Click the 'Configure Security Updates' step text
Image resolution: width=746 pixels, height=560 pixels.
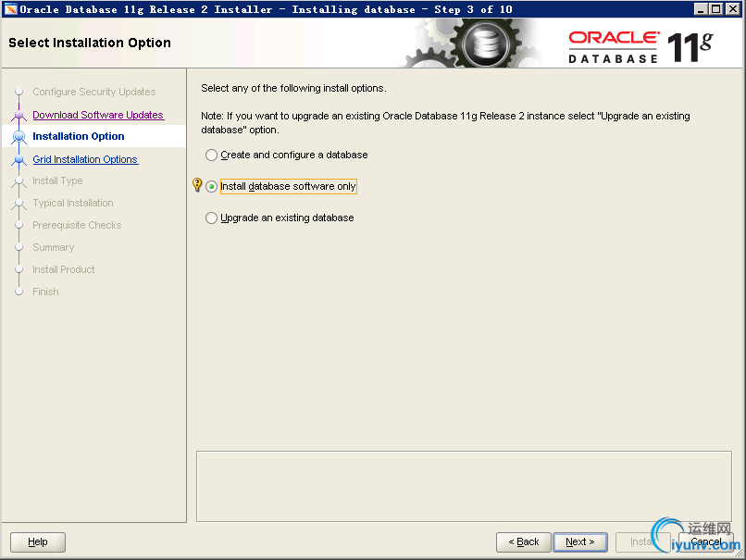pyautogui.click(x=94, y=92)
